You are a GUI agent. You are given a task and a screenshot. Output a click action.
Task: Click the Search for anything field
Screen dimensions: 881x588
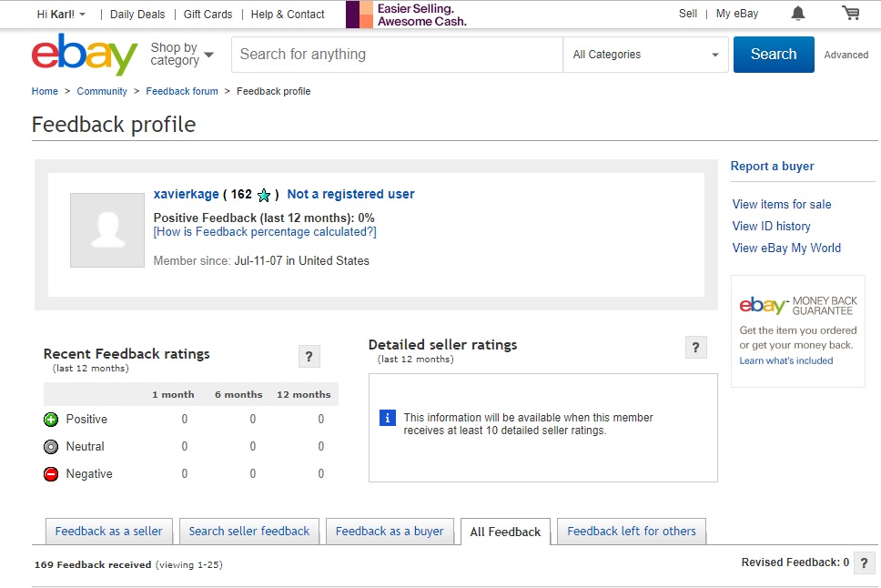point(397,55)
